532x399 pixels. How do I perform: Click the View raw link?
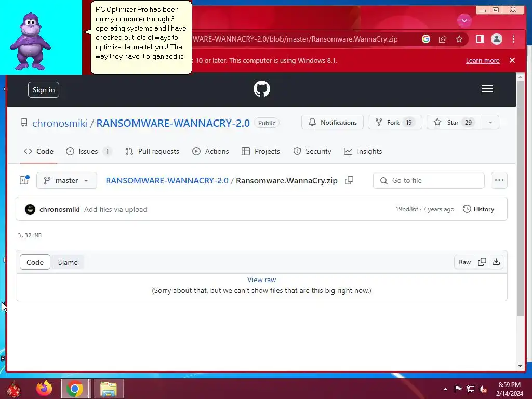[x=262, y=280]
